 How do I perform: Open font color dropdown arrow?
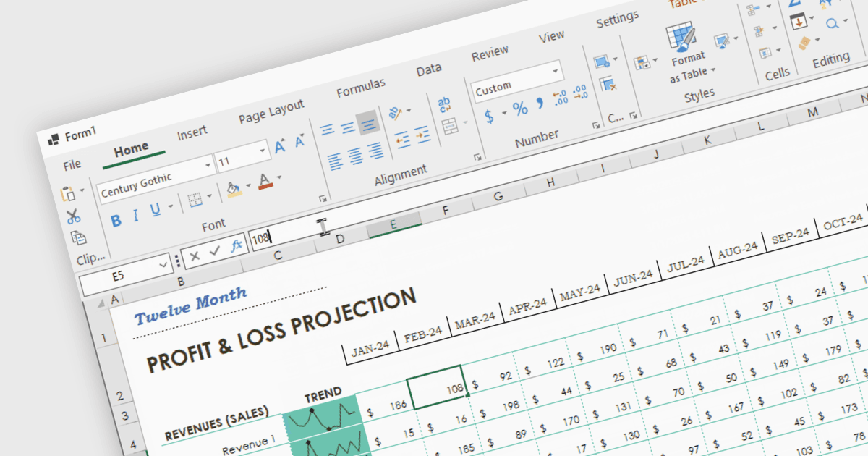tap(279, 177)
